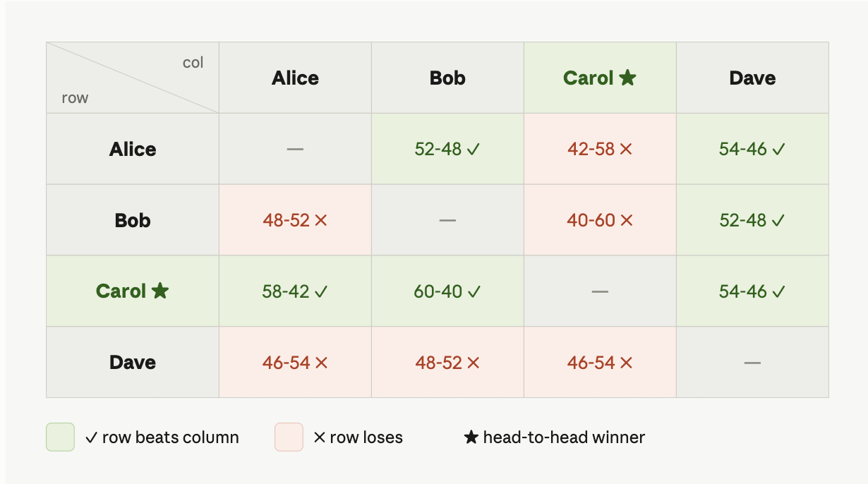Click the star icon in Carol column header
Screen dimensions: 868x484
[x=627, y=78]
